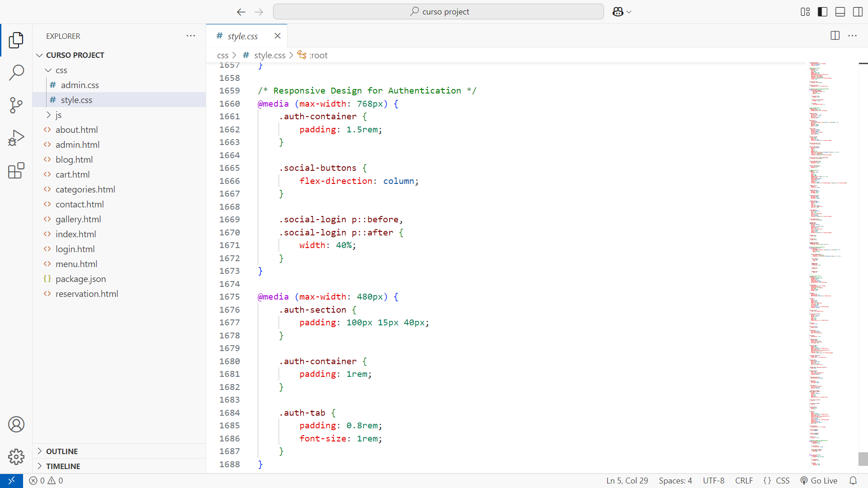Open the Run and Debug view
The height and width of the screenshot is (488, 868).
tap(16, 138)
